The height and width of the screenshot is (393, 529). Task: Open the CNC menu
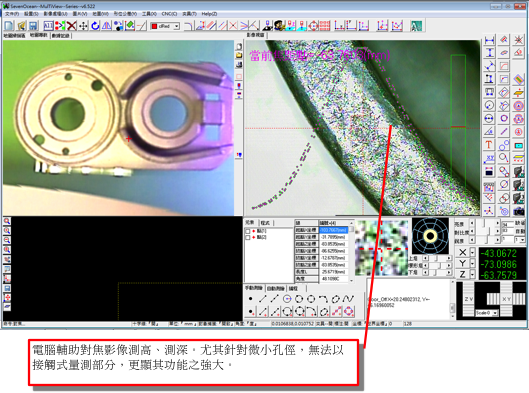pyautogui.click(x=169, y=14)
